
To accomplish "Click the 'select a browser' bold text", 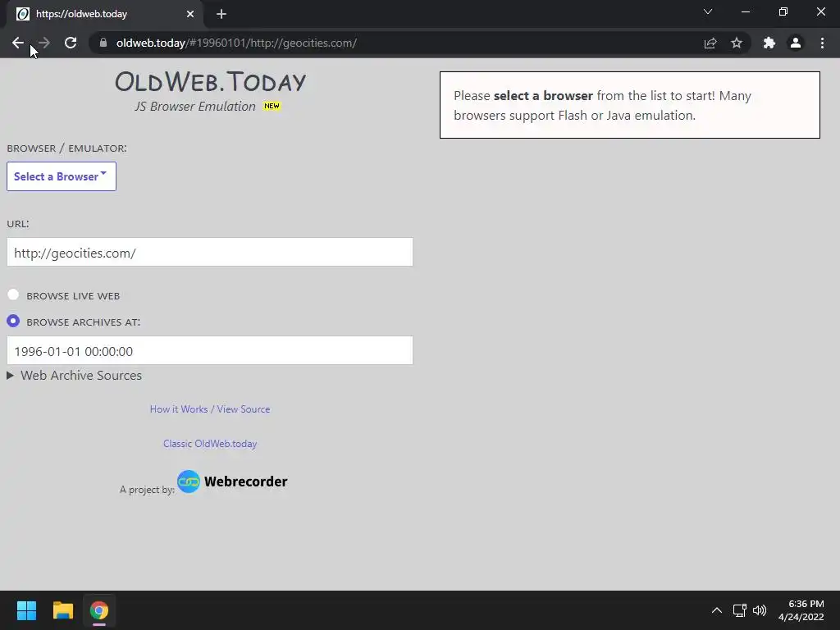I will (x=543, y=95).
